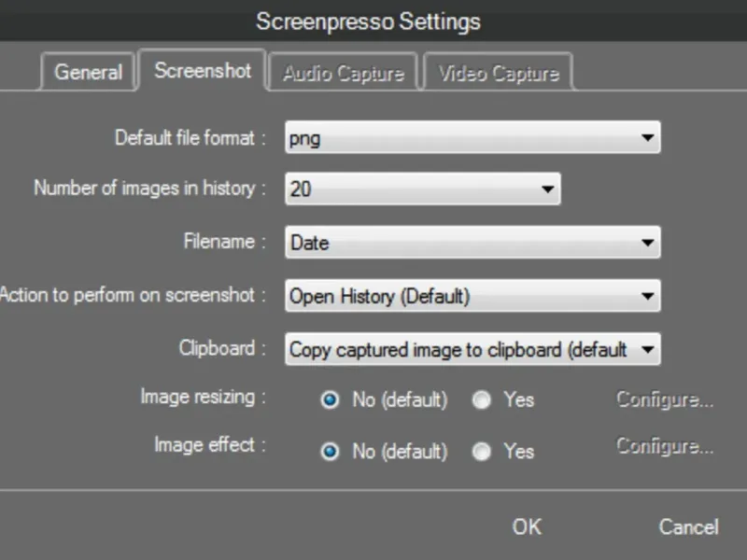Click Configure link for Image resizing
The height and width of the screenshot is (560, 747).
pos(665,400)
